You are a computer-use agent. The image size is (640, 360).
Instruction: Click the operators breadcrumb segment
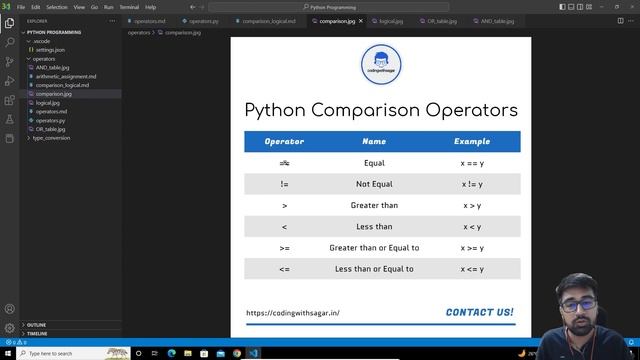139,33
